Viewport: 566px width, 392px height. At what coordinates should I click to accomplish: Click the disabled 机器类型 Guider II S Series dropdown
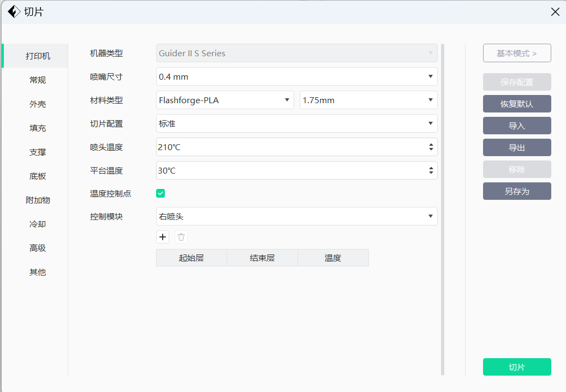point(297,53)
